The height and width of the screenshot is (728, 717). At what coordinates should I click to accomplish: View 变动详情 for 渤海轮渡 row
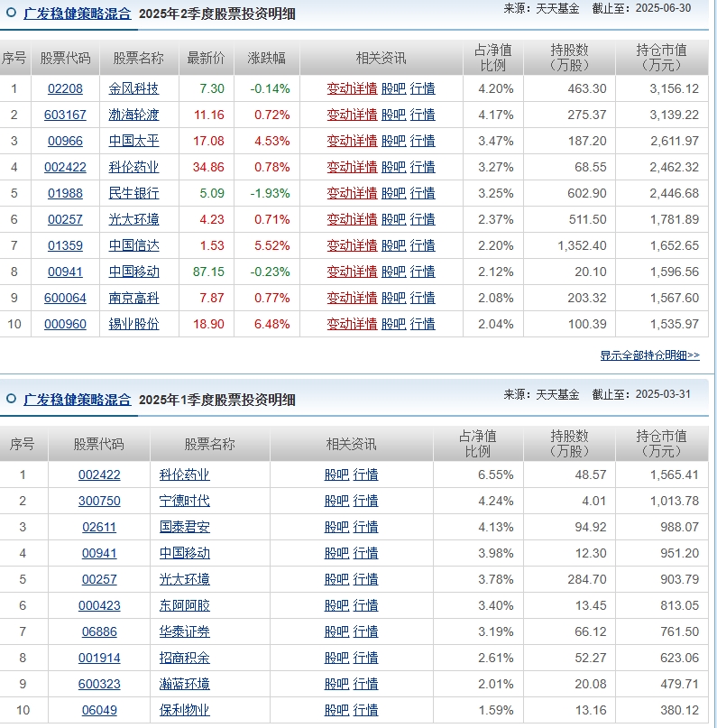[352, 115]
